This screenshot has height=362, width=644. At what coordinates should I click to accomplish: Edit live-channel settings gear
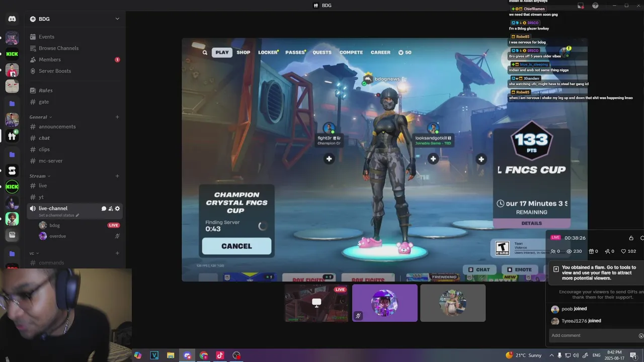[x=117, y=209]
